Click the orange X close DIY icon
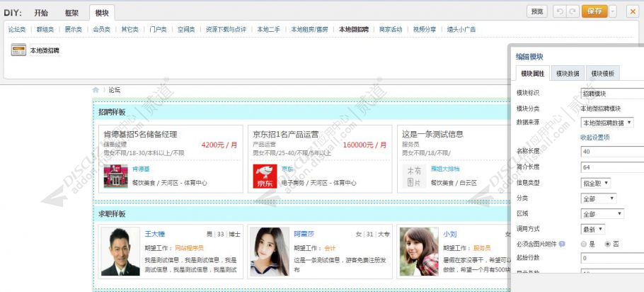 631,11
